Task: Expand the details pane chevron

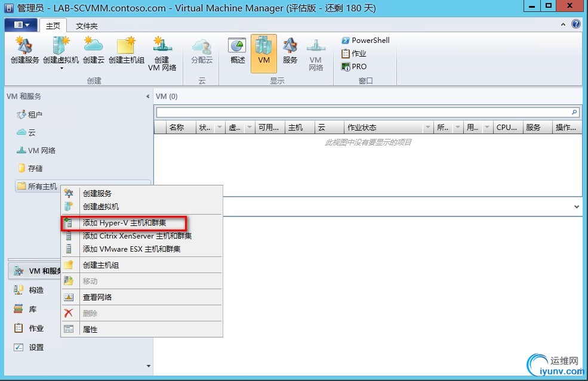Action: pyautogui.click(x=577, y=207)
